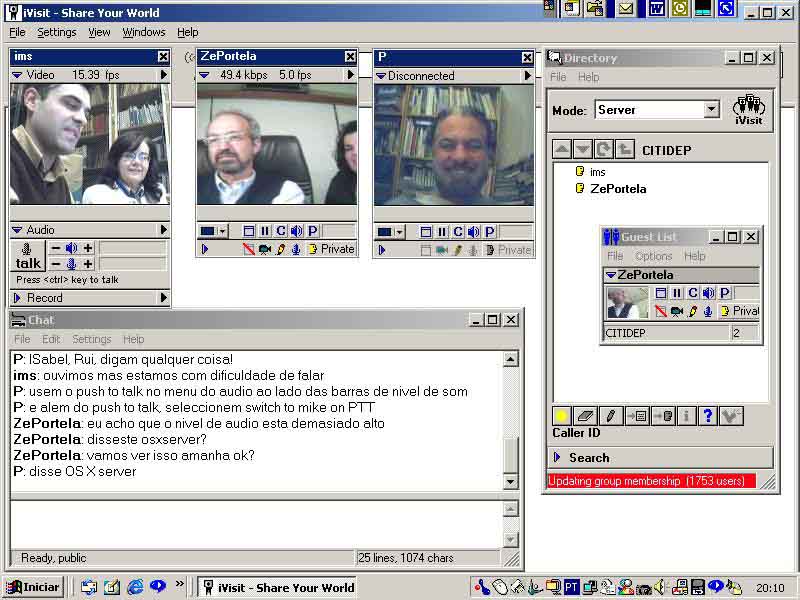Click camera icon in ZePortela video window
This screenshot has height=600, width=800.
click(265, 249)
